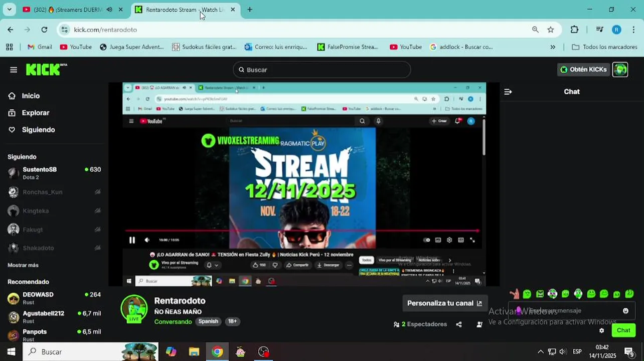Mute audio on the YouTube tab

click(109, 10)
